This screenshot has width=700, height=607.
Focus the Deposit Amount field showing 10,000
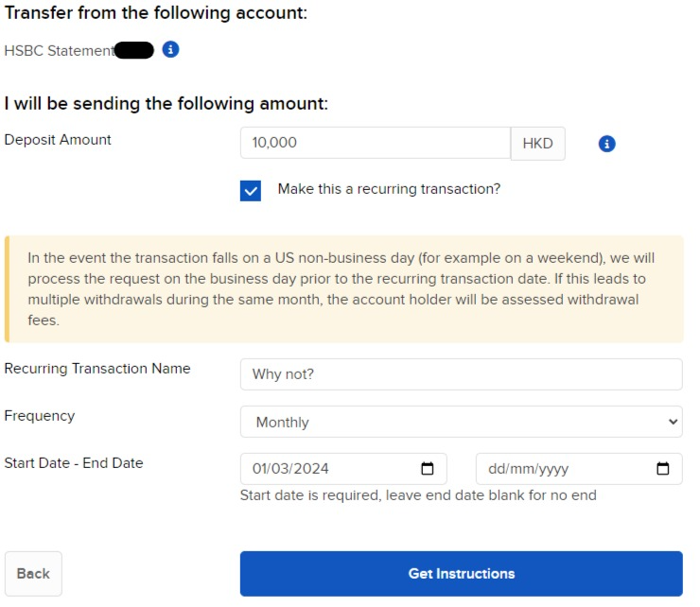pos(376,143)
